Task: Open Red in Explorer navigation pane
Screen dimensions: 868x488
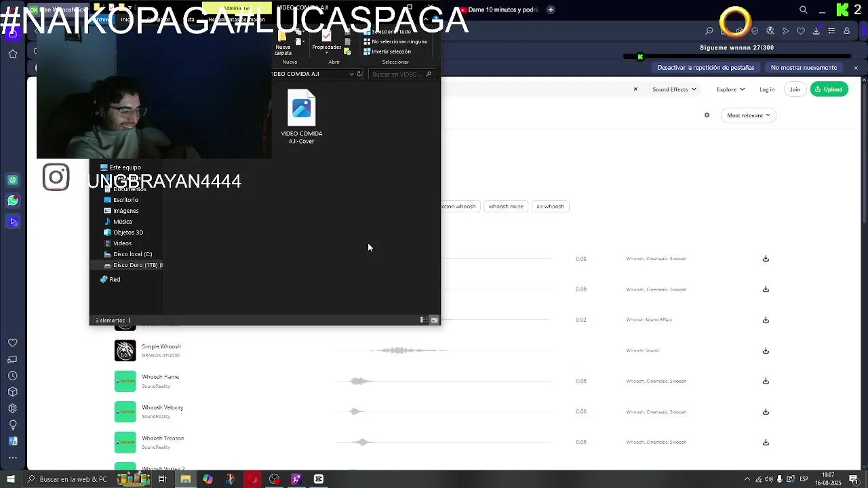Action: coord(110,279)
